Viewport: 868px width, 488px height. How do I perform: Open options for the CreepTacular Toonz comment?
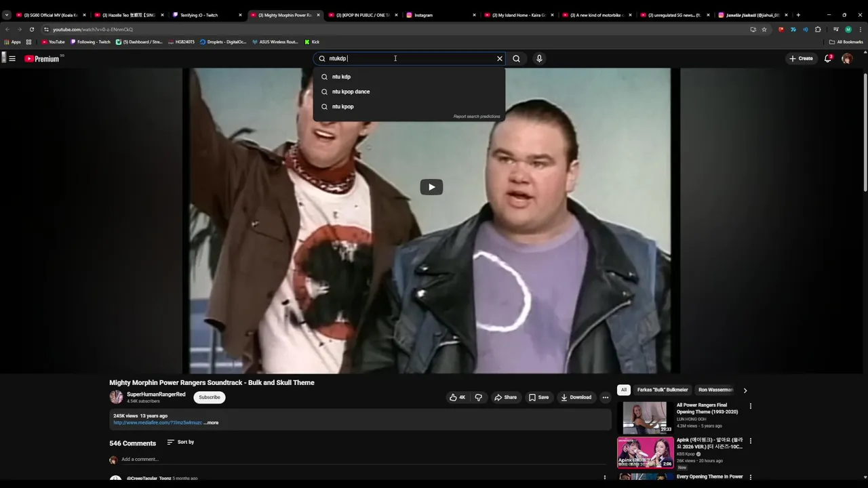(x=605, y=478)
